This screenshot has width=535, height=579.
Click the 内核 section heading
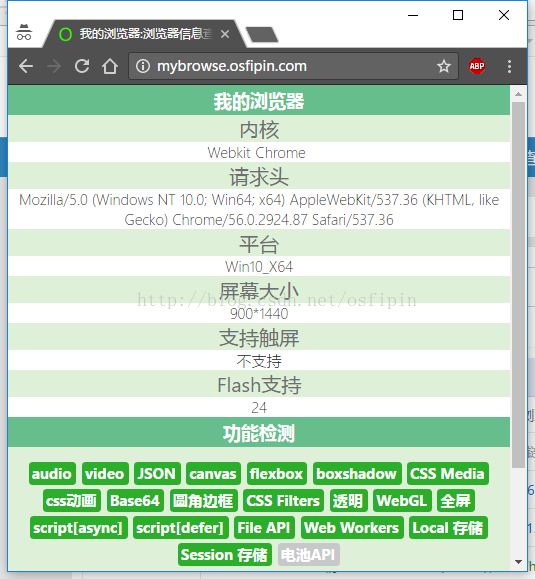259,129
